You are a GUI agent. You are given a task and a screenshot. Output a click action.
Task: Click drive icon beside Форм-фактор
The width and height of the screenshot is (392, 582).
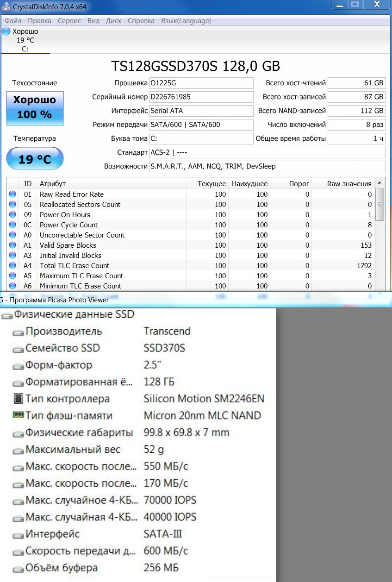(18, 366)
